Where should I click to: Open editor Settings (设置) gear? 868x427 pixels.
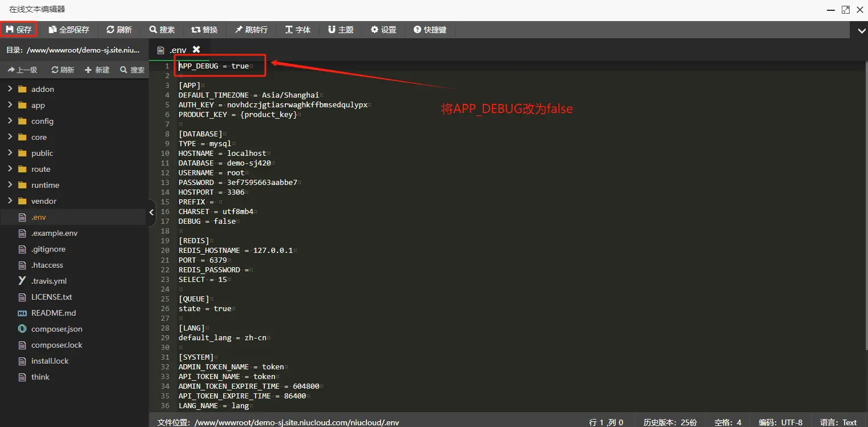point(383,30)
